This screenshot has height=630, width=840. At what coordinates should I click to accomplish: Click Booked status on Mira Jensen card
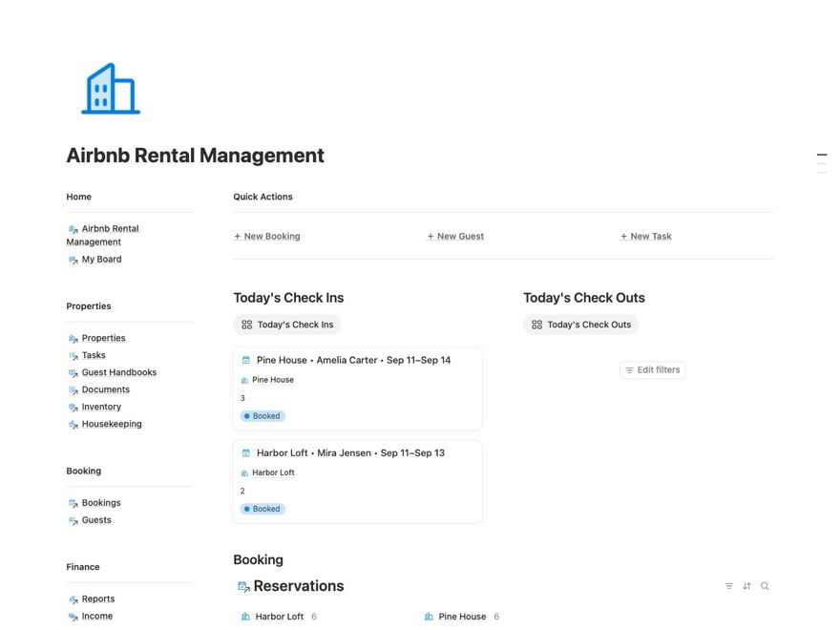coord(262,509)
